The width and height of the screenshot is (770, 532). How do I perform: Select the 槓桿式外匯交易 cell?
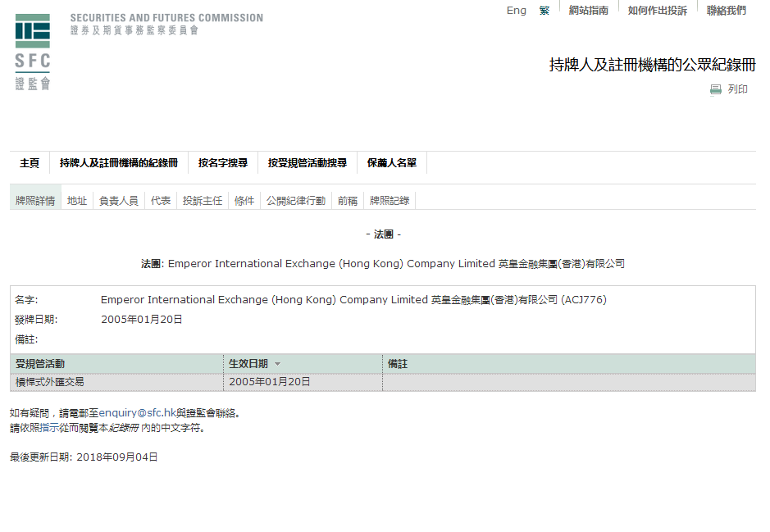117,382
